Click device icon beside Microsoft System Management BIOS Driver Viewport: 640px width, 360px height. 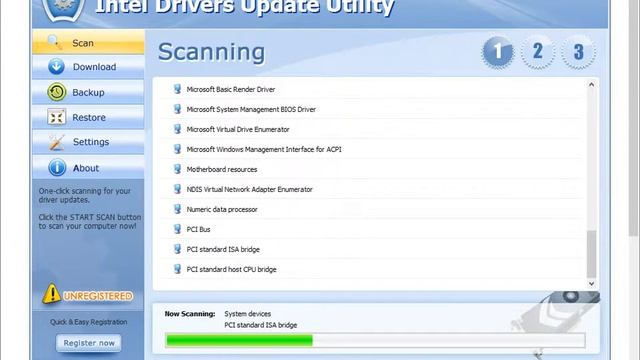click(x=177, y=109)
